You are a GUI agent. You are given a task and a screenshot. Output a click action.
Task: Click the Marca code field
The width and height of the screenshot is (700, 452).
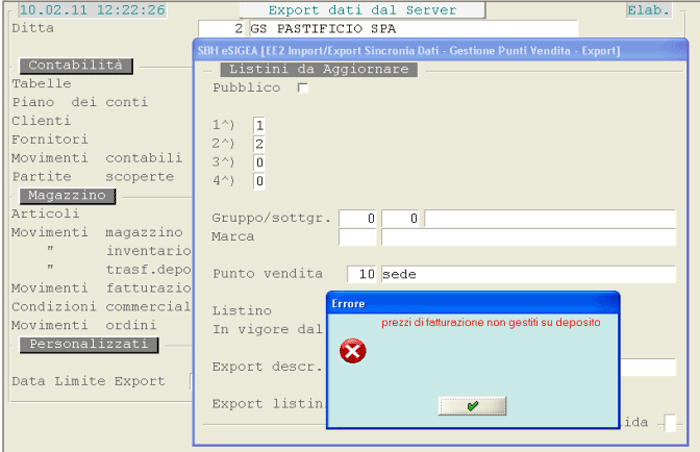pyautogui.click(x=358, y=237)
